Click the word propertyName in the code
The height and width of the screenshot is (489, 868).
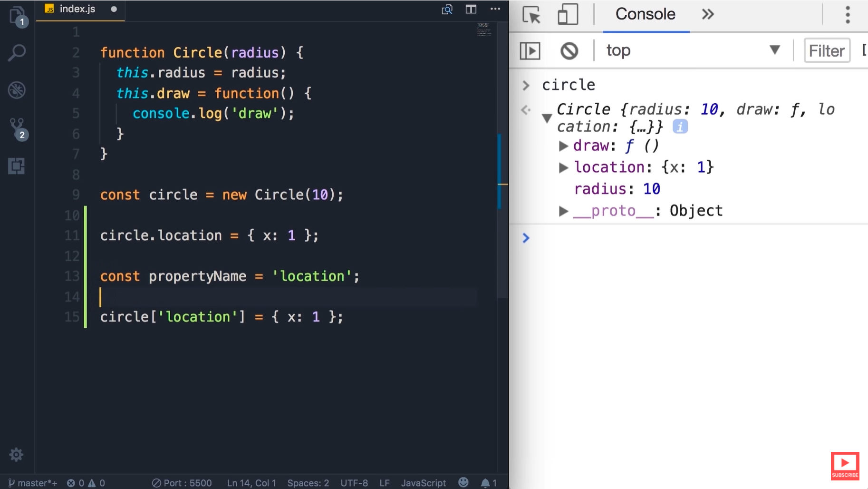click(x=197, y=276)
